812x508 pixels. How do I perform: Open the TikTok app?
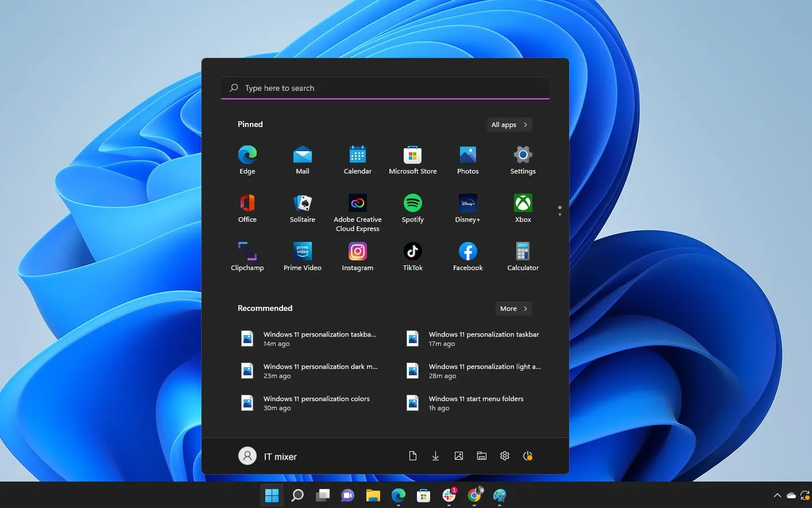pyautogui.click(x=412, y=257)
